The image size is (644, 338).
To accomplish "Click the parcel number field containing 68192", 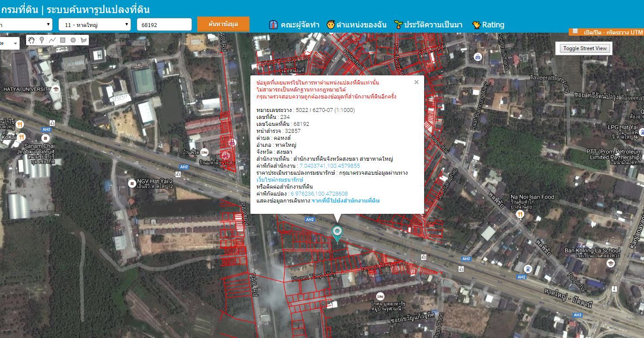I will click(x=164, y=25).
